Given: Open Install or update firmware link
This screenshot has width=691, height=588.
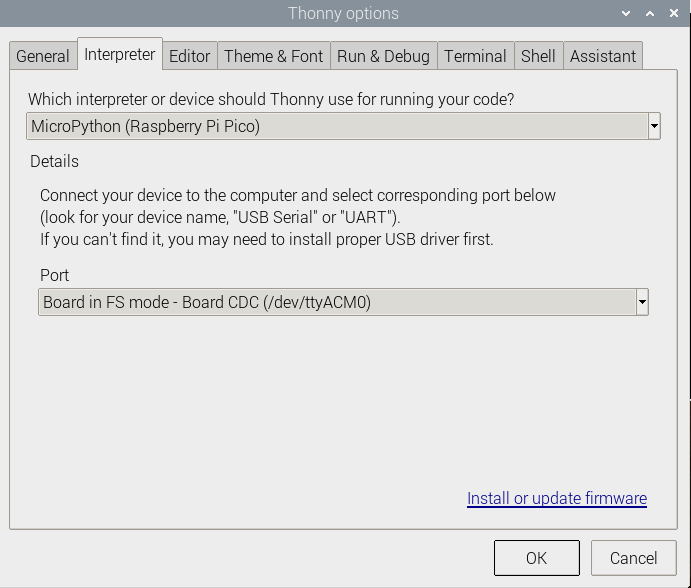Looking at the screenshot, I should 557,499.
